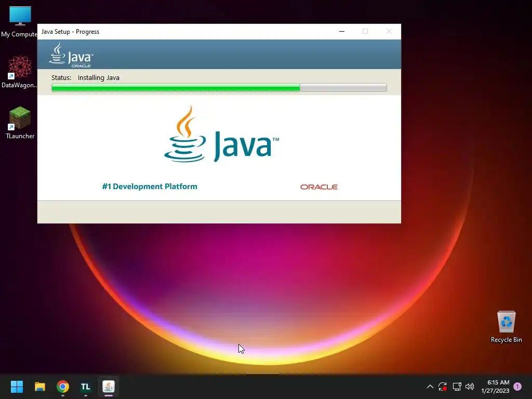Click the sync status tray icon
Image resolution: width=532 pixels, height=399 pixels.
click(x=443, y=387)
